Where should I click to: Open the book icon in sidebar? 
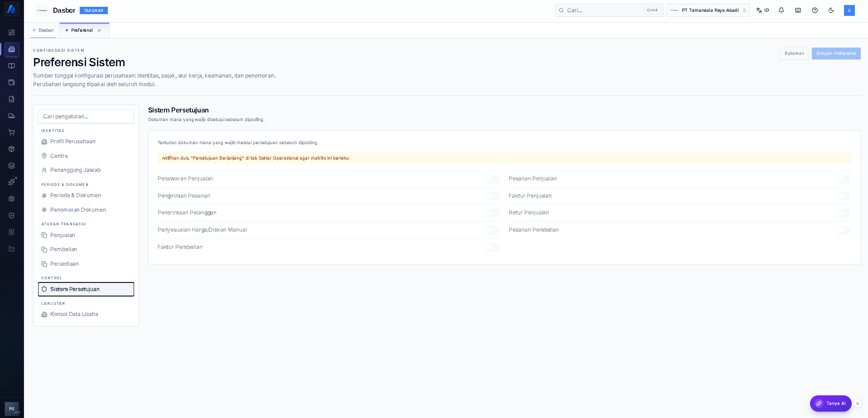click(12, 66)
